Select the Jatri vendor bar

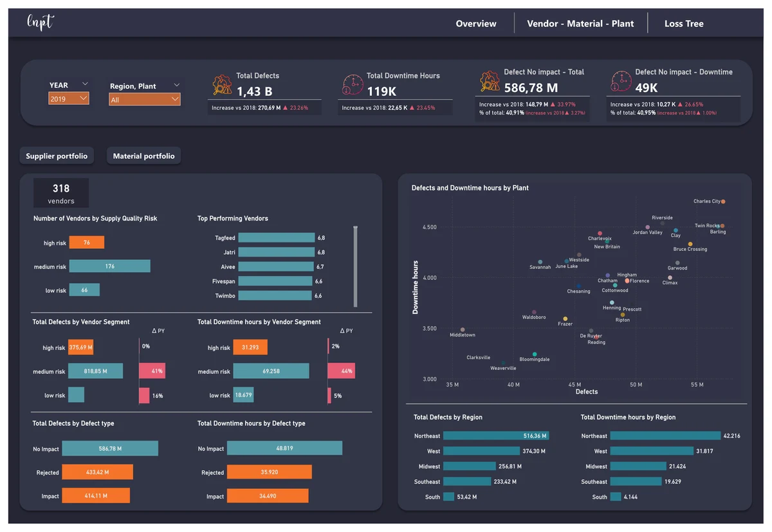(277, 252)
